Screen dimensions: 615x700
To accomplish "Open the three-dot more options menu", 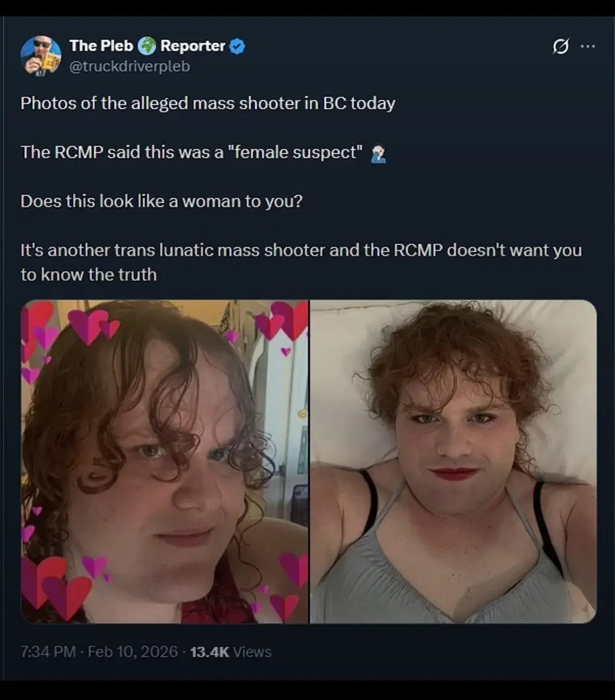I will [x=588, y=46].
